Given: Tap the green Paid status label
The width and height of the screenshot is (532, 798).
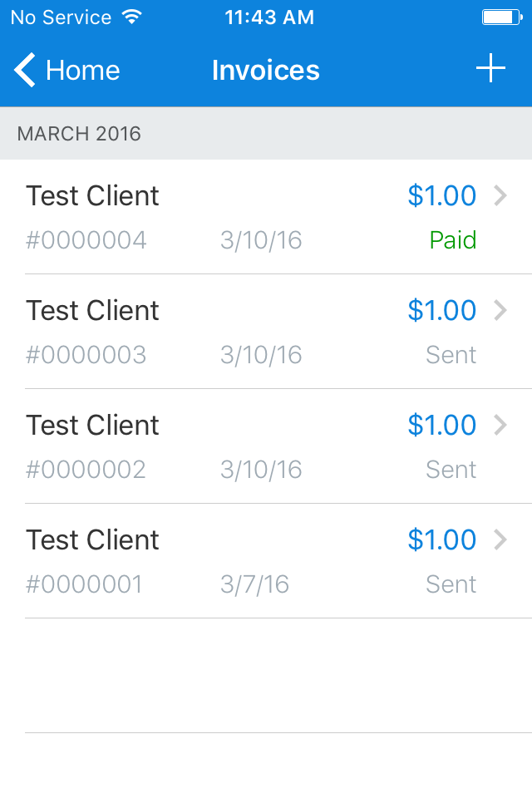Looking at the screenshot, I should click(x=453, y=240).
